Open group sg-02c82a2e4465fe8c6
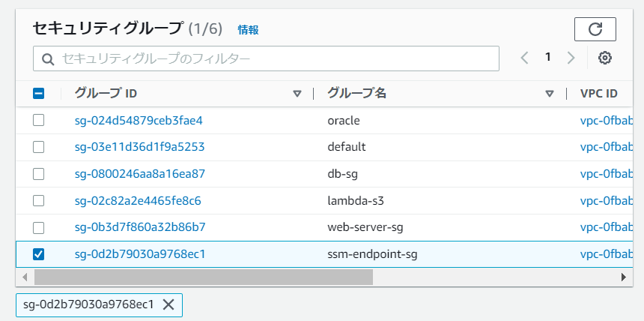Image resolution: width=644 pixels, height=321 pixels. [x=138, y=201]
